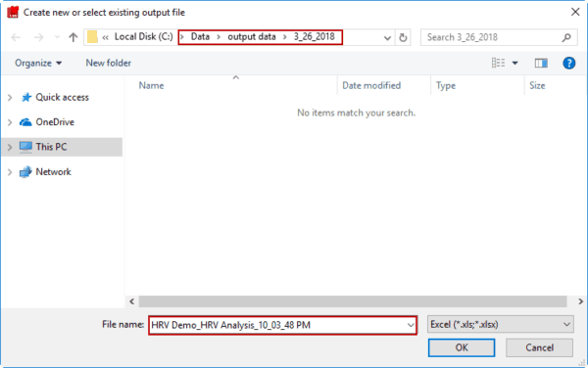
Task: Open File name history dropdown
Action: tap(411, 325)
